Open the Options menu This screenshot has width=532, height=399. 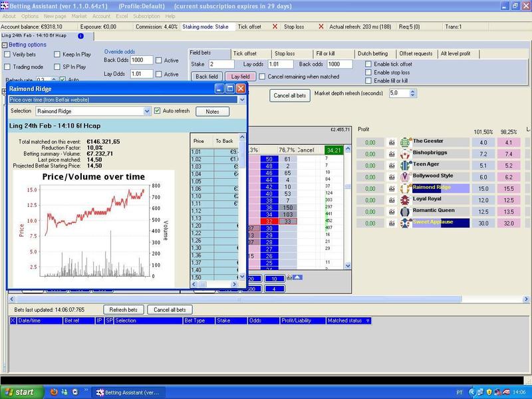coord(30,16)
